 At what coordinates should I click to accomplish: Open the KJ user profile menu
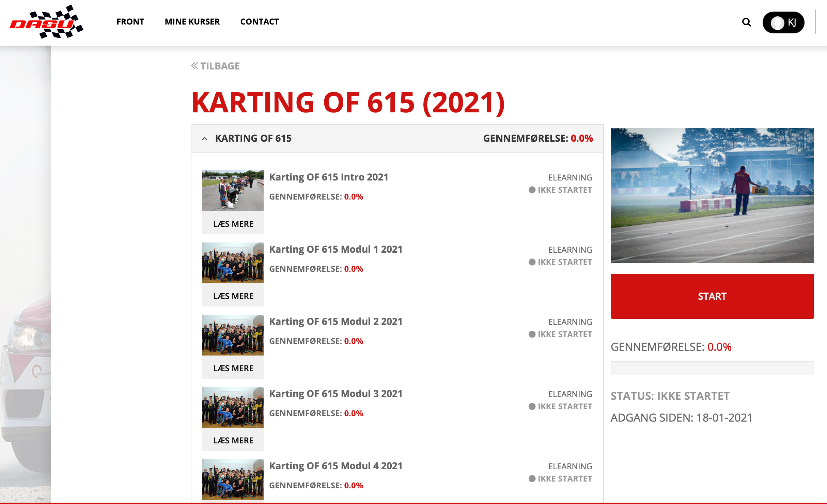click(783, 22)
